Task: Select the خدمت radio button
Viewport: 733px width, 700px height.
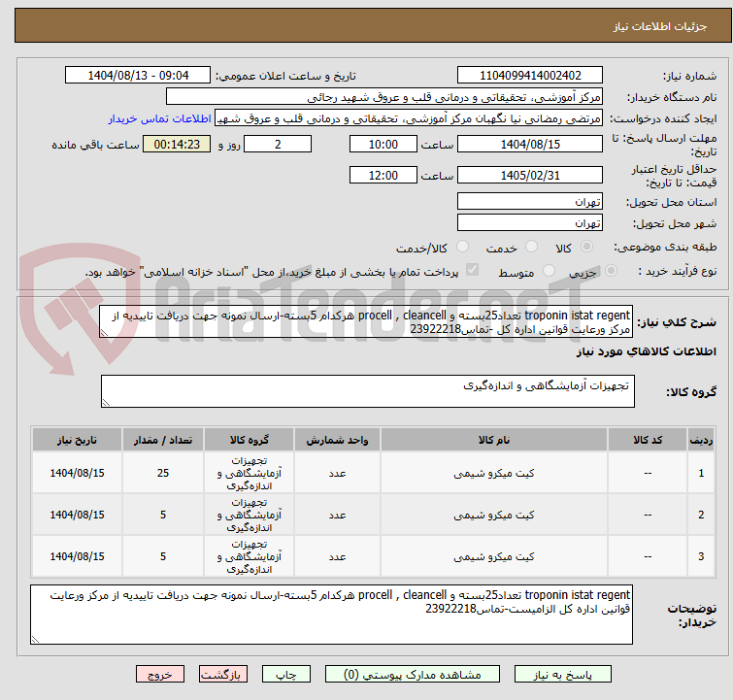Action: coord(531,247)
